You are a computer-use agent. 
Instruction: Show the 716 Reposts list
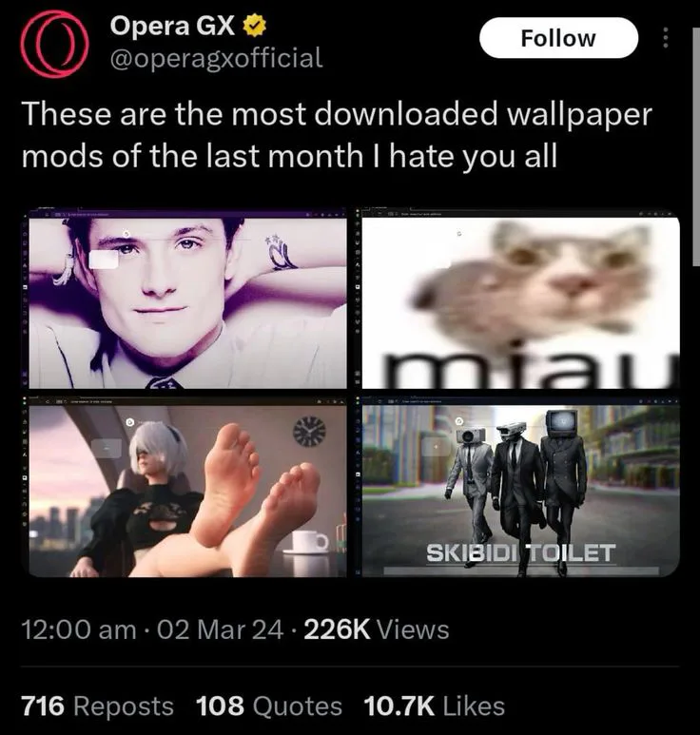pos(98,706)
